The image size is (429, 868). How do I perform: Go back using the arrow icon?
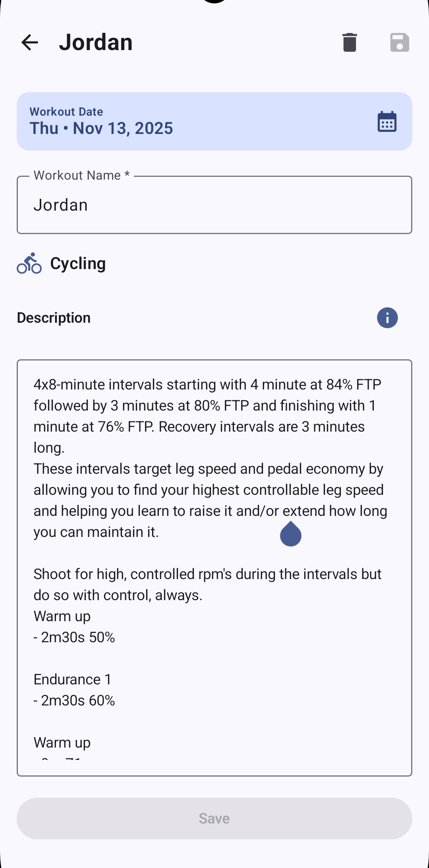tap(30, 43)
